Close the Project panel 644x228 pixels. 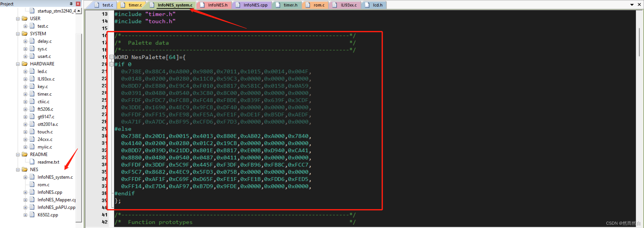pyautogui.click(x=78, y=4)
